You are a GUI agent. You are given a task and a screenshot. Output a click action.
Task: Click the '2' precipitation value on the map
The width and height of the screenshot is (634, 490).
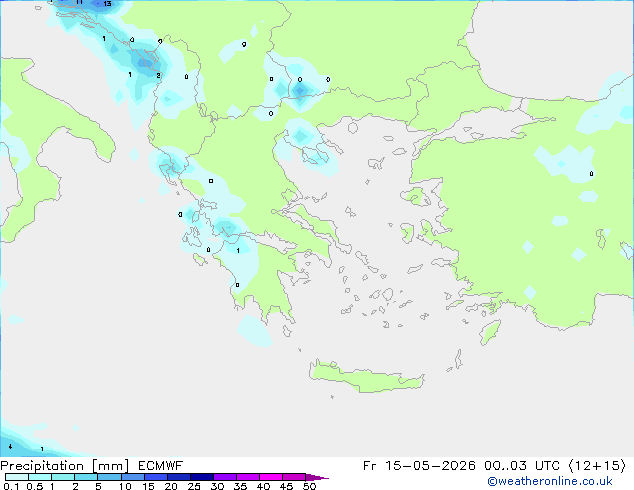click(x=158, y=75)
